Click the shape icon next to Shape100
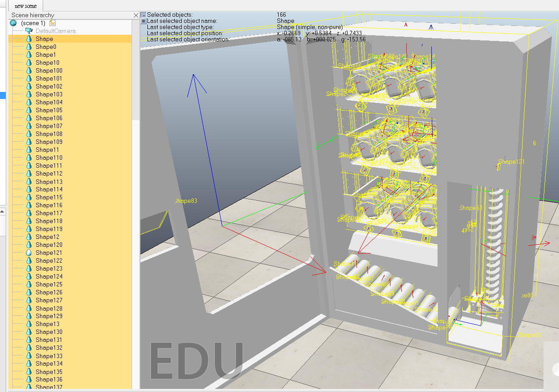Viewport: 559px width, 392px height. (29, 70)
